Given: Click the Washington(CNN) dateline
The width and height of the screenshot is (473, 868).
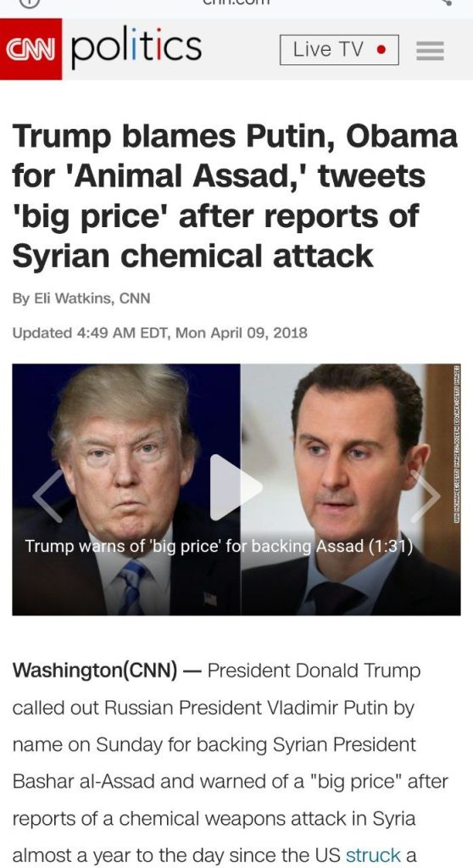Looking at the screenshot, I should pos(95,671).
